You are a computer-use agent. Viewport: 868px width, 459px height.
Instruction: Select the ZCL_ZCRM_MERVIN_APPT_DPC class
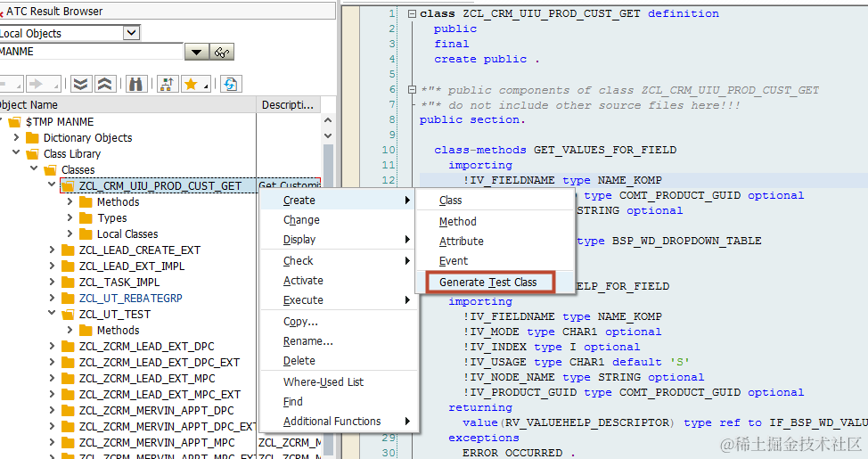pyautogui.click(x=157, y=411)
